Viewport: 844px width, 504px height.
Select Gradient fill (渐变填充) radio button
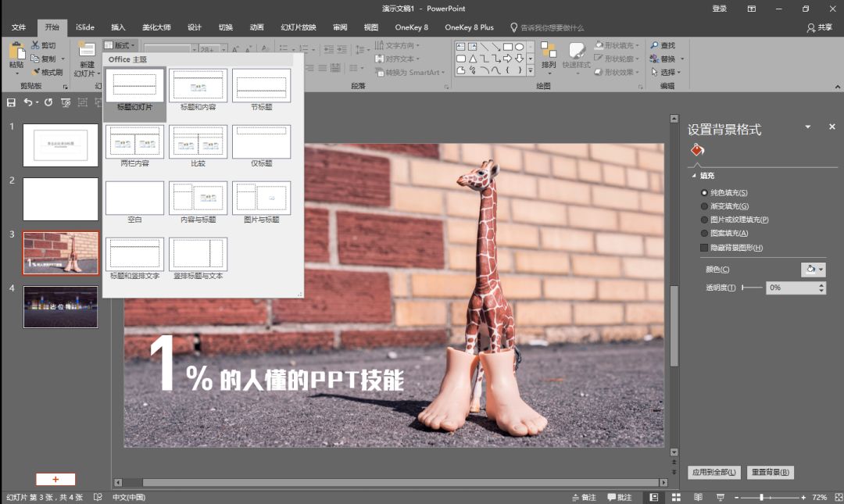click(704, 206)
